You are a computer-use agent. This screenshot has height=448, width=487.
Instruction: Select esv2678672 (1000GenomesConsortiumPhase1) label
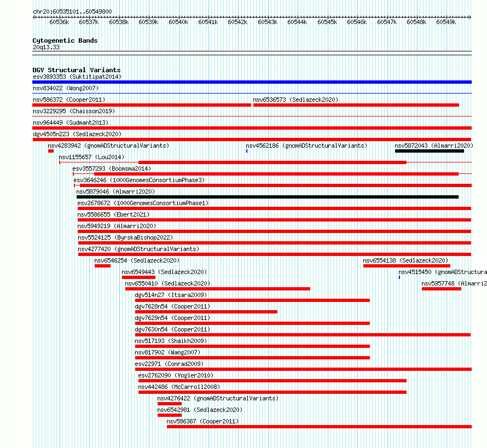[143, 203]
